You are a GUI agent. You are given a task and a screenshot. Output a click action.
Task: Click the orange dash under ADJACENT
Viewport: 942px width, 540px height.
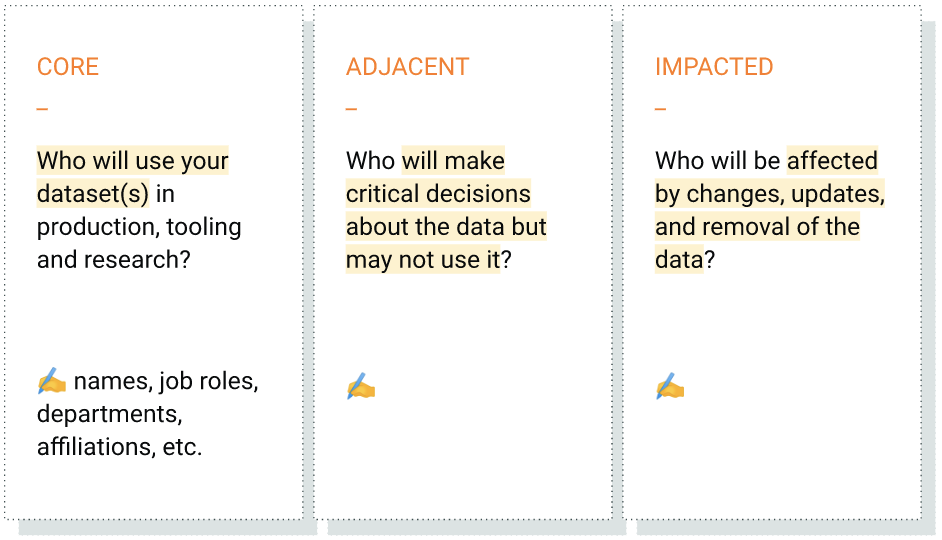coord(351,108)
